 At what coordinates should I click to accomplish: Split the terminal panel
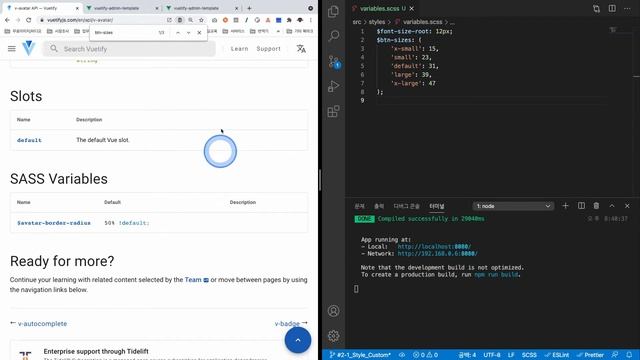[x=581, y=206]
